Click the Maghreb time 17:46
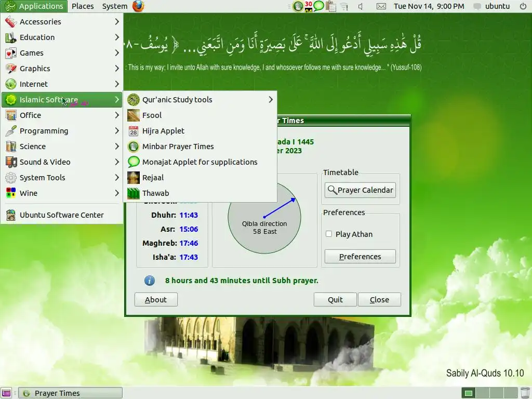This screenshot has height=399, width=532. point(189,243)
